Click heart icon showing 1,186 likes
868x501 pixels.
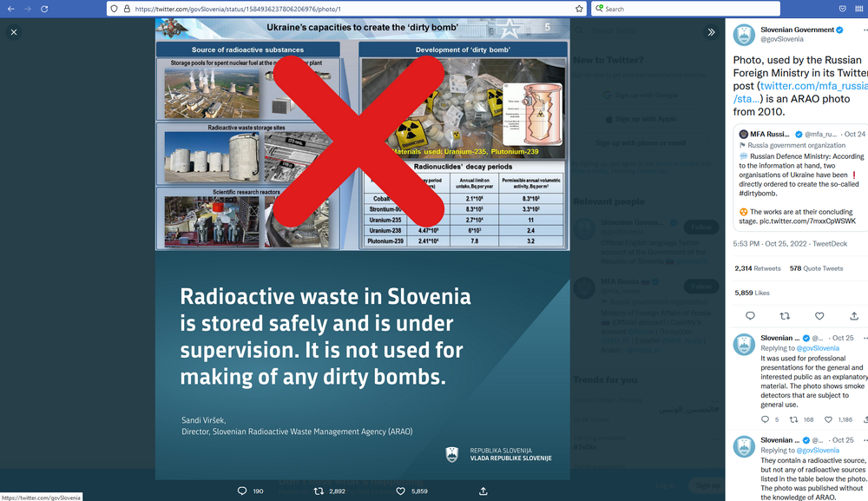coord(828,419)
